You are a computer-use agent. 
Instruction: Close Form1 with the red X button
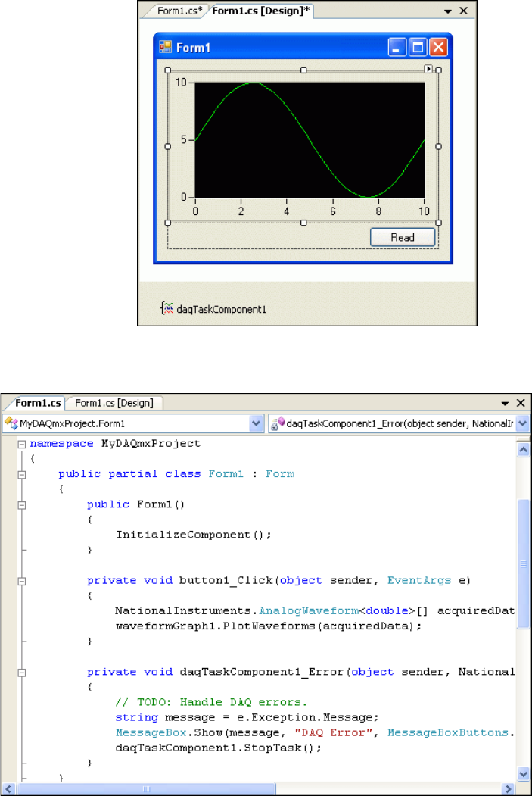[x=438, y=47]
